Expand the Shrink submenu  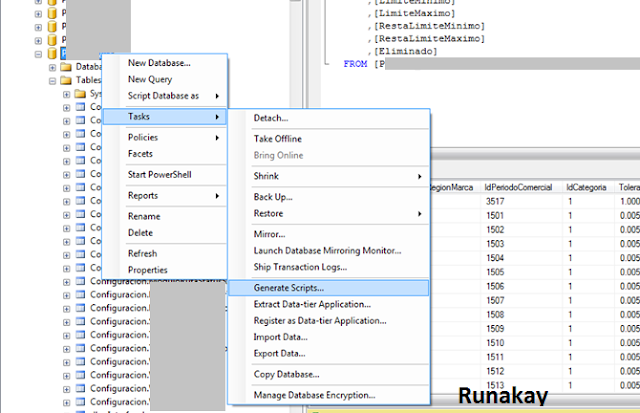[x=329, y=176]
